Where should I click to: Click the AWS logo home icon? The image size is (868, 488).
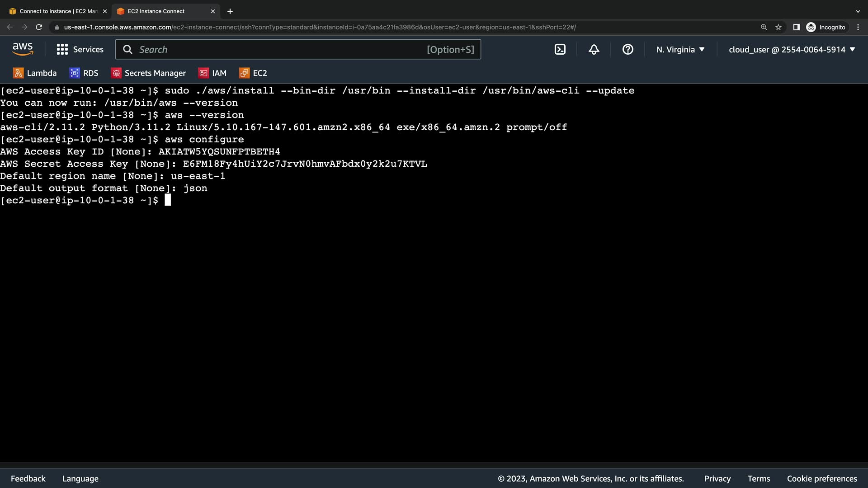(x=23, y=49)
